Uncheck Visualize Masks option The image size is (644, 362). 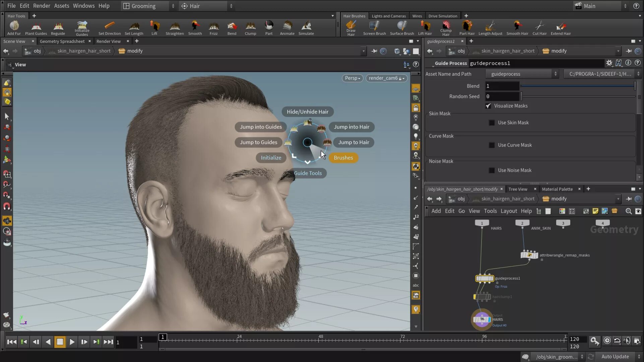pos(488,106)
